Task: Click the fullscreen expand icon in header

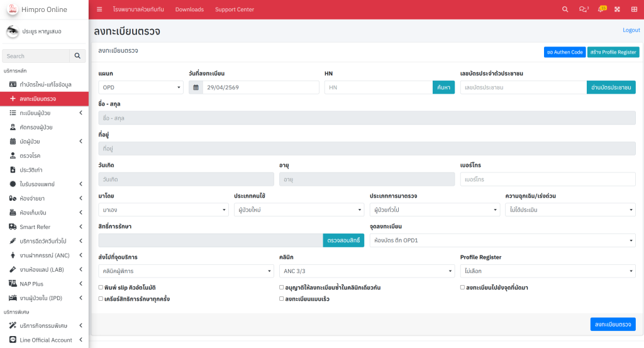Action: click(617, 9)
